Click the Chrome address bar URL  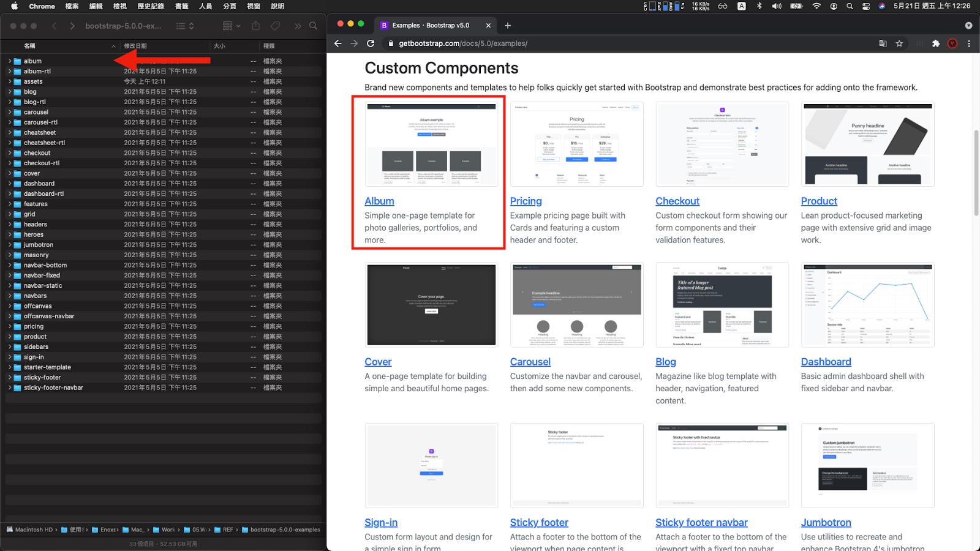tap(463, 43)
